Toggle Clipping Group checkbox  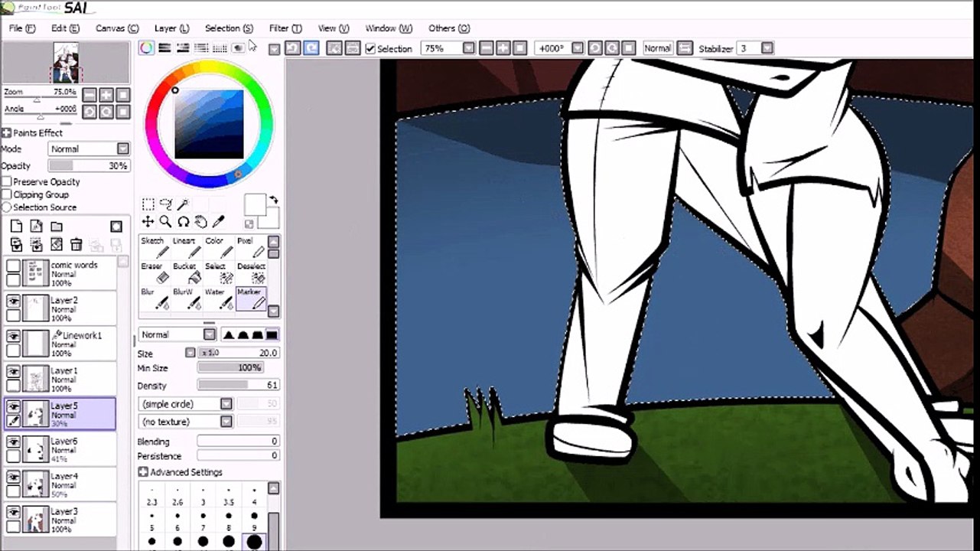pos(7,194)
